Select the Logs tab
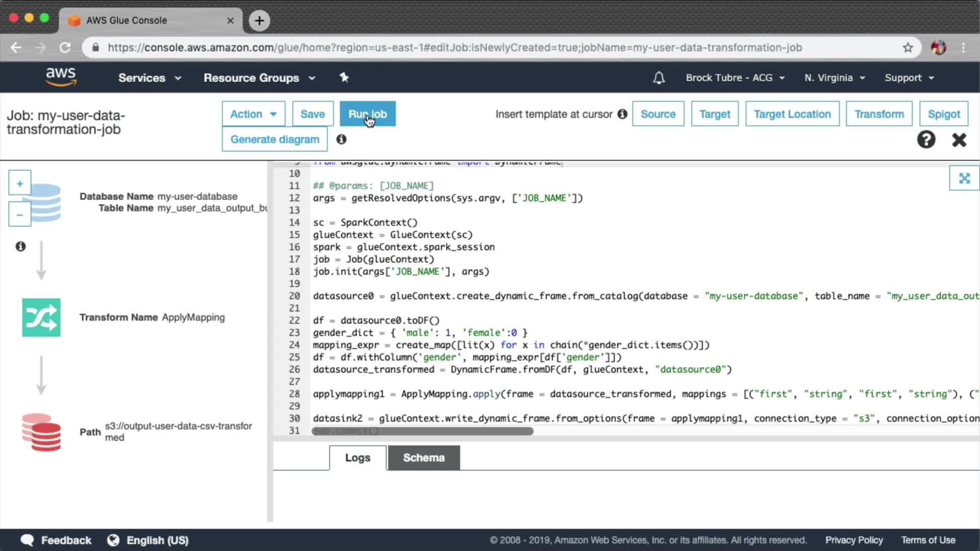Screen dimensions: 980x551 [357, 458]
